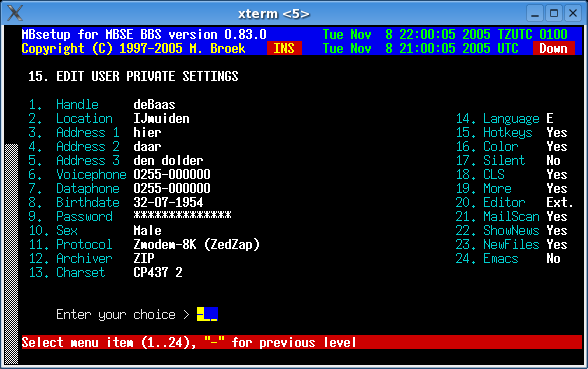Select menu item 5. Address 3

74,160
